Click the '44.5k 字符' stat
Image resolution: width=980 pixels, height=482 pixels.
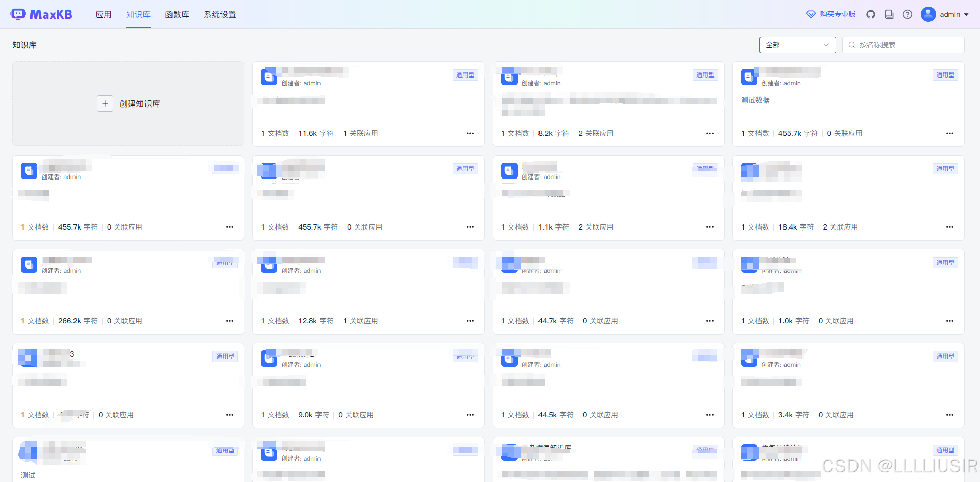pyautogui.click(x=556, y=415)
